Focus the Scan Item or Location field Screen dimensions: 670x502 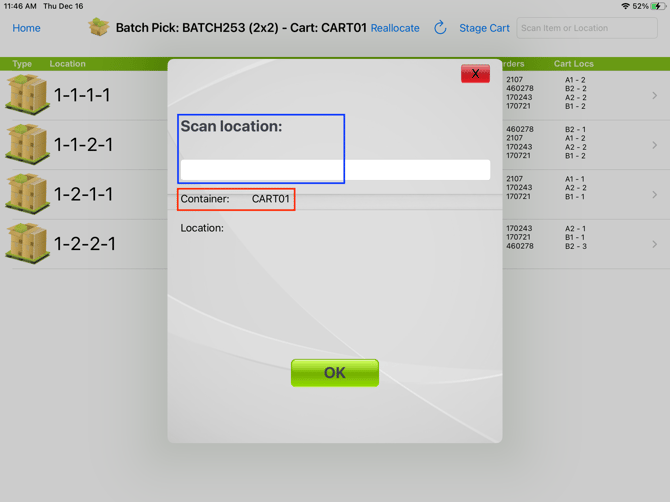coord(587,28)
